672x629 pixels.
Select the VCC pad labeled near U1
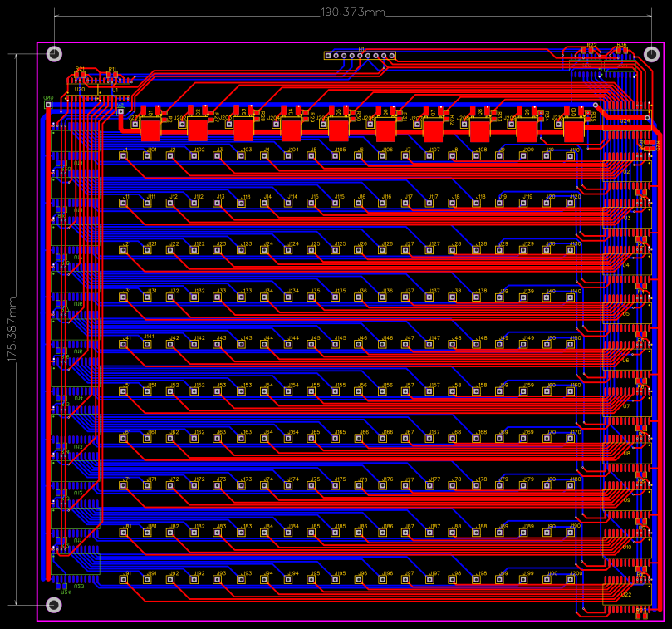tap(120, 111)
